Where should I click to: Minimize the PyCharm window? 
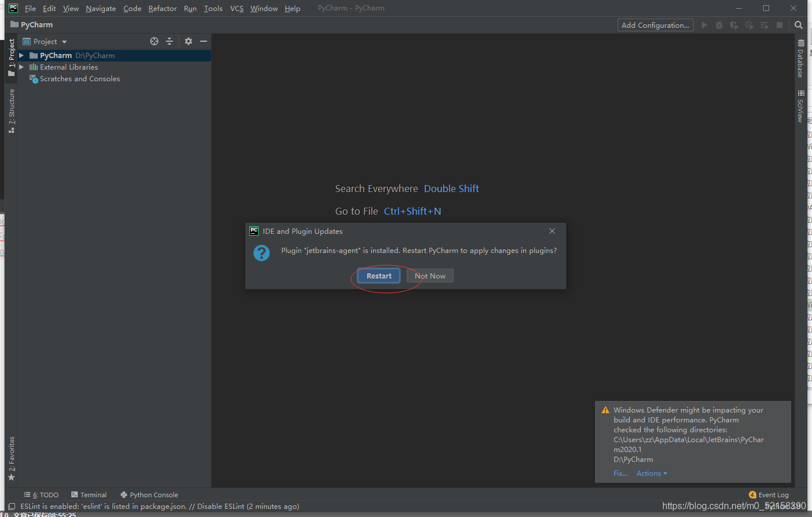click(739, 8)
